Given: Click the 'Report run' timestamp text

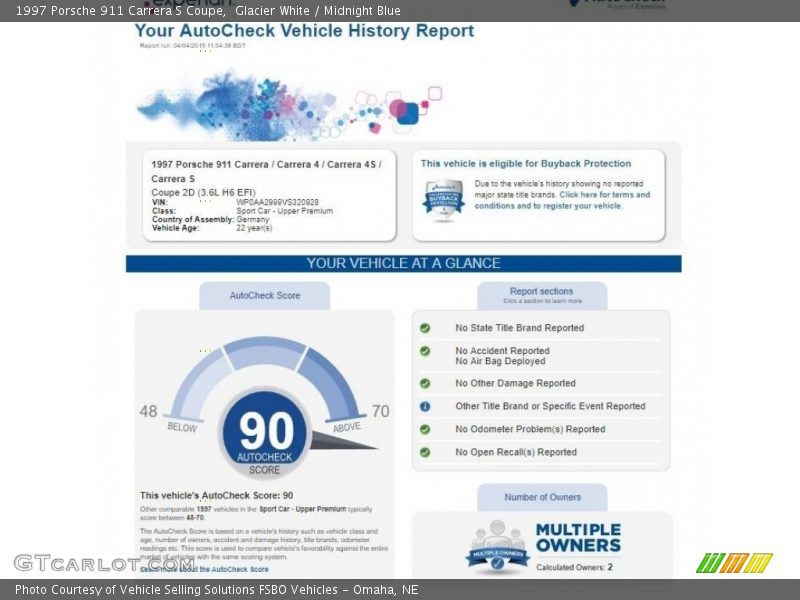Looking at the screenshot, I should 193,45.
